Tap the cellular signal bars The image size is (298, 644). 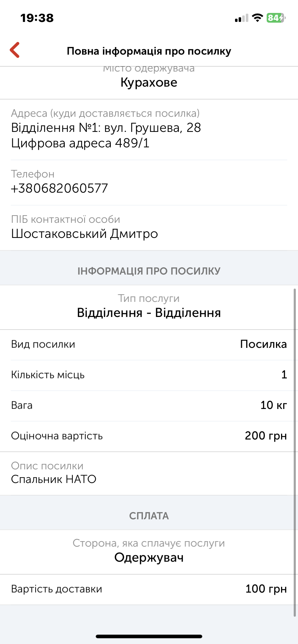241,18
